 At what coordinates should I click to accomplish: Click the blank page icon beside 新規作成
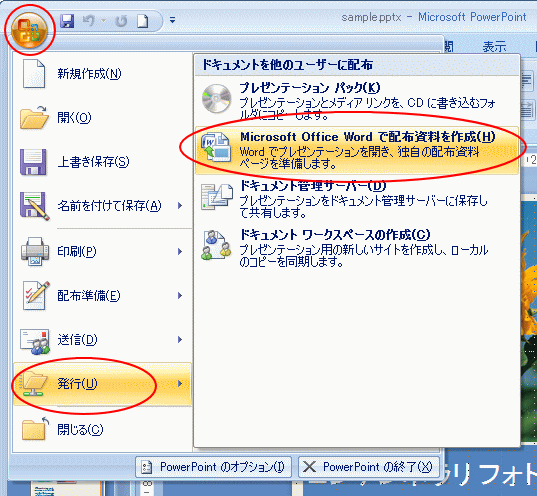[34, 74]
